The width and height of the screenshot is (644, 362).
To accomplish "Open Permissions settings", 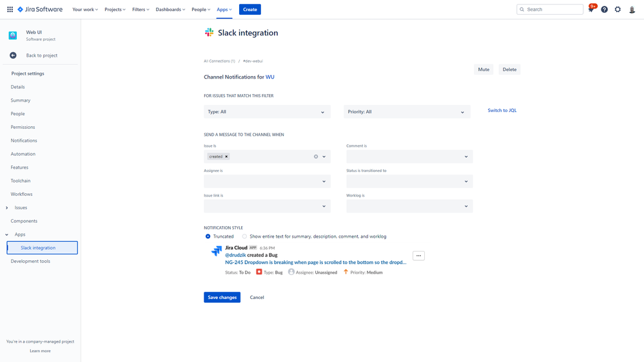I will pyautogui.click(x=23, y=128).
